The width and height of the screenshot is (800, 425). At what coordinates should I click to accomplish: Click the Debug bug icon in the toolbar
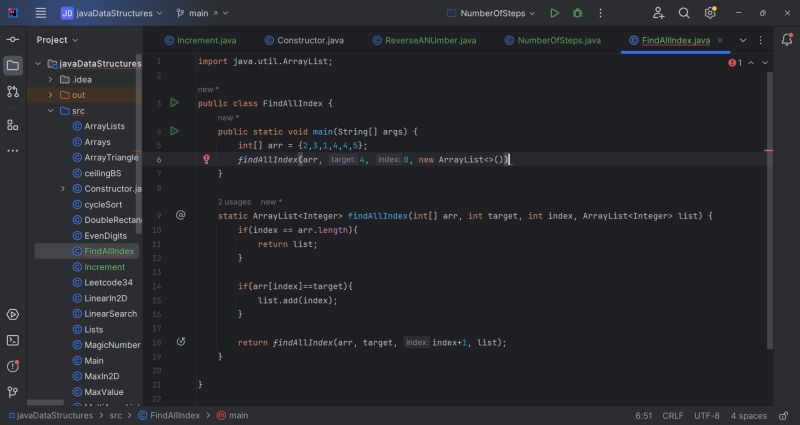577,13
